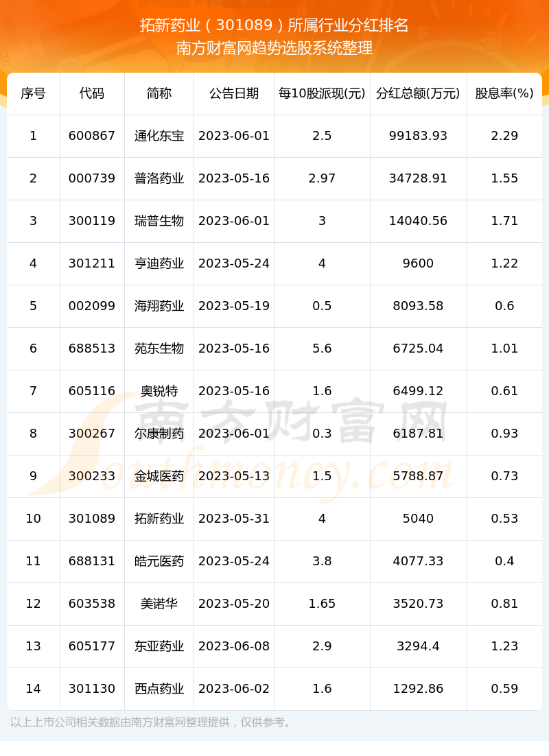Click total dividend value 34728.91

tap(418, 178)
